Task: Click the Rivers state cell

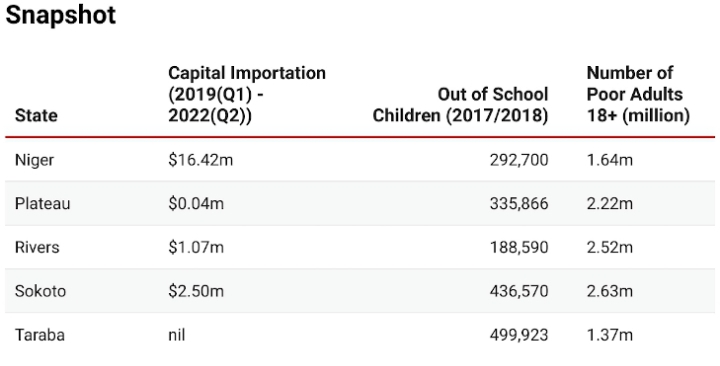Action: pyautogui.click(x=37, y=247)
